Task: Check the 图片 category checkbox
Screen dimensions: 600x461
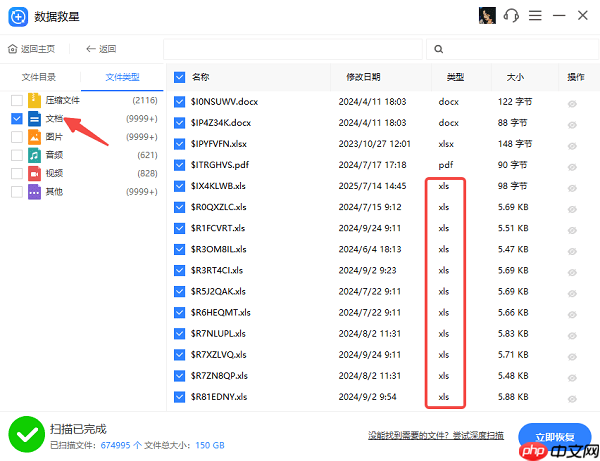Action: pyautogui.click(x=17, y=137)
